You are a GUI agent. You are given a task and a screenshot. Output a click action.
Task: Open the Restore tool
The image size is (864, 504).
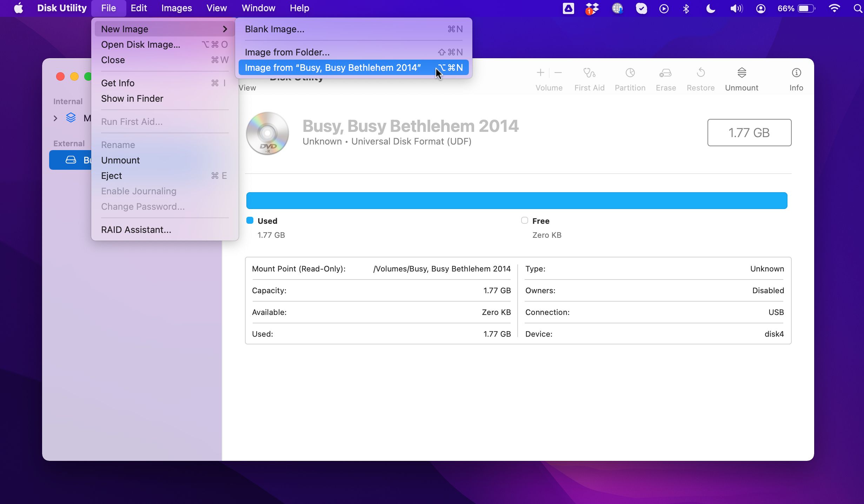(x=700, y=78)
